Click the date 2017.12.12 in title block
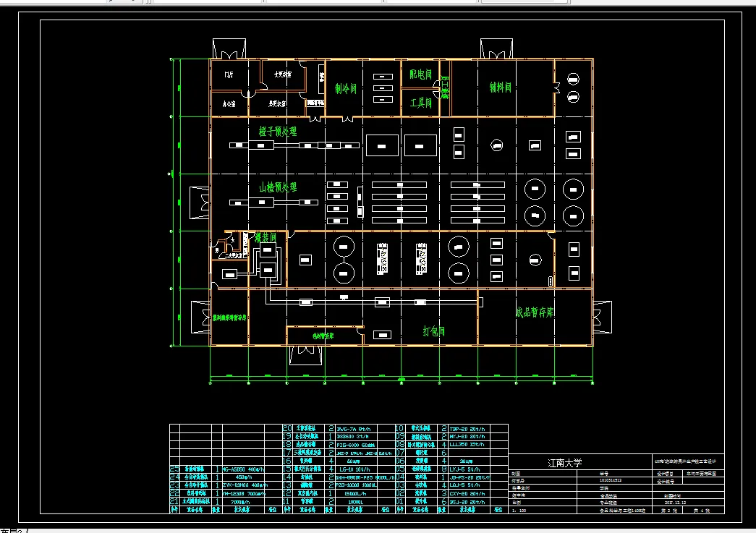 [x=675, y=502]
